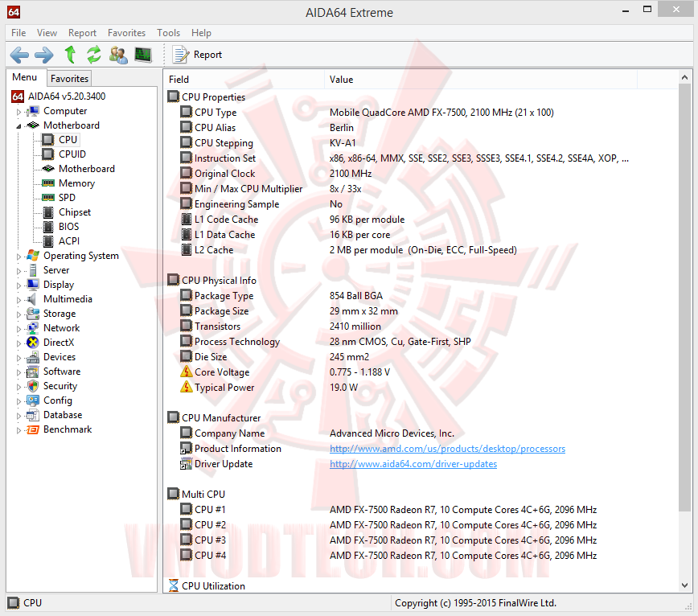
Task: Open the BIOS tree item
Action: pos(68,227)
